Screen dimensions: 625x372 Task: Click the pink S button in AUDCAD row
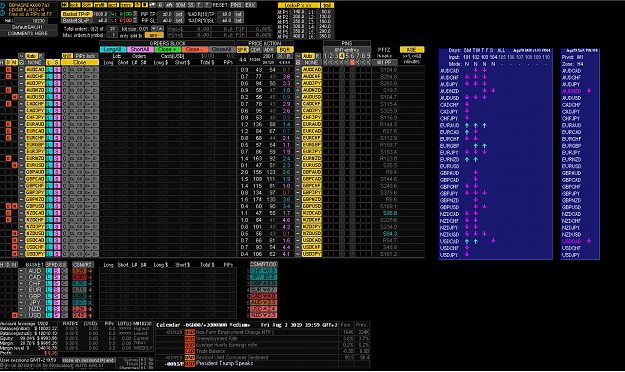coord(57,69)
